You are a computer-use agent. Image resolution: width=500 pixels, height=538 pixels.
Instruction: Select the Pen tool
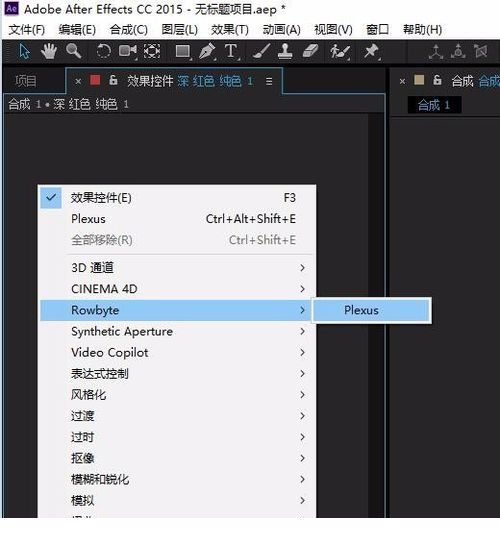[207, 51]
